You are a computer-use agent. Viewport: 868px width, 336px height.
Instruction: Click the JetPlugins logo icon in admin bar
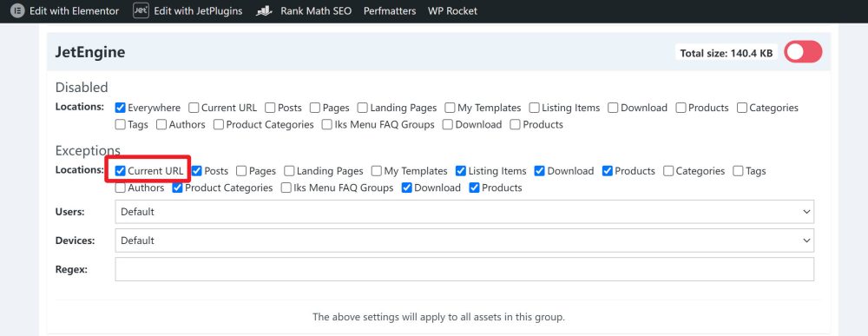tap(141, 10)
